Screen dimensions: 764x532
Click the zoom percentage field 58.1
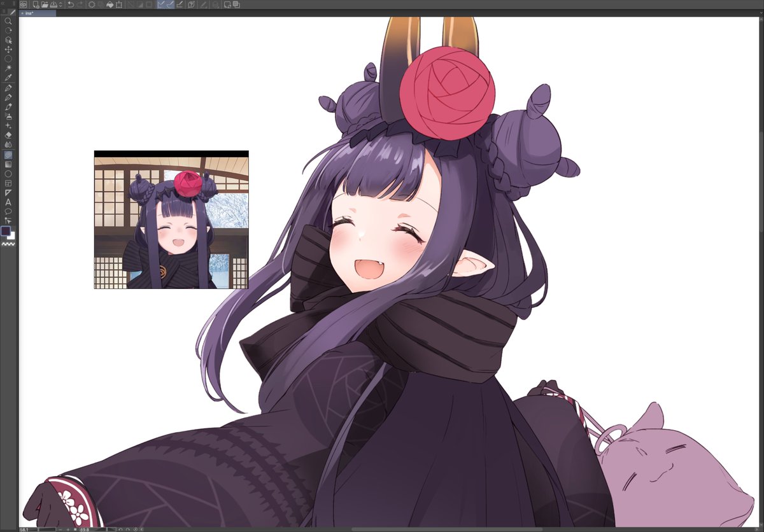[x=28, y=529]
